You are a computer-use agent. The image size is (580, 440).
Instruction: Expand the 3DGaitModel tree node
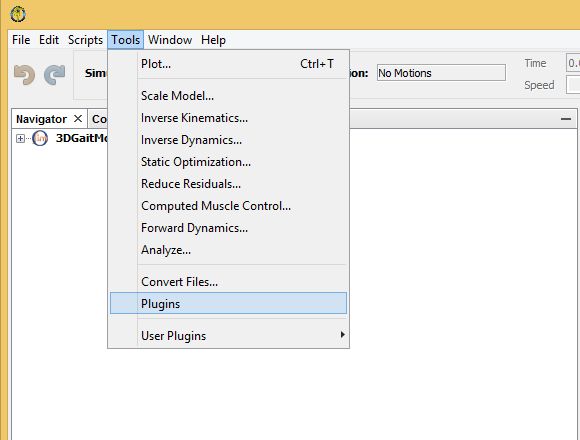coord(20,139)
